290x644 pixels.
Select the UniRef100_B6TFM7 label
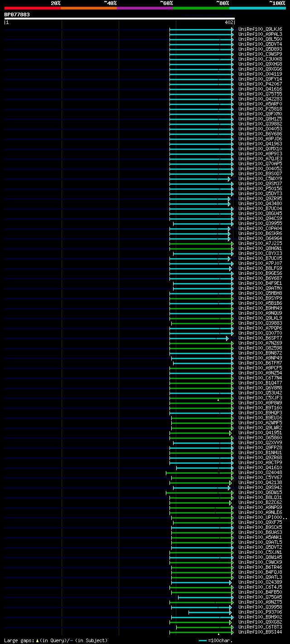click(260, 363)
